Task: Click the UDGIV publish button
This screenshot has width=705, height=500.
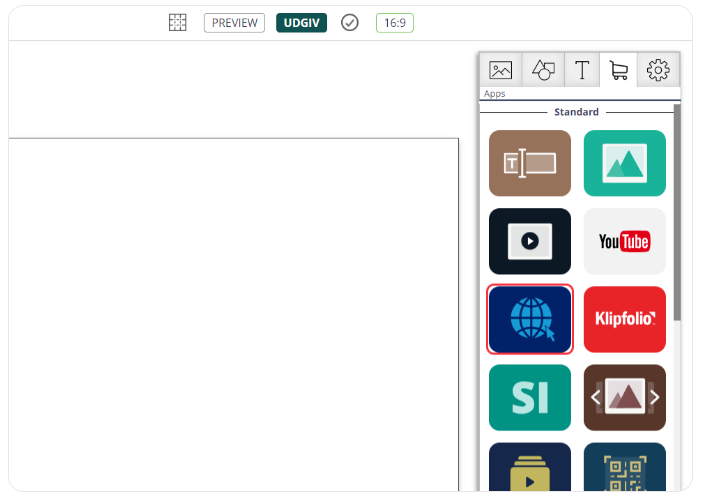Action: (301, 23)
